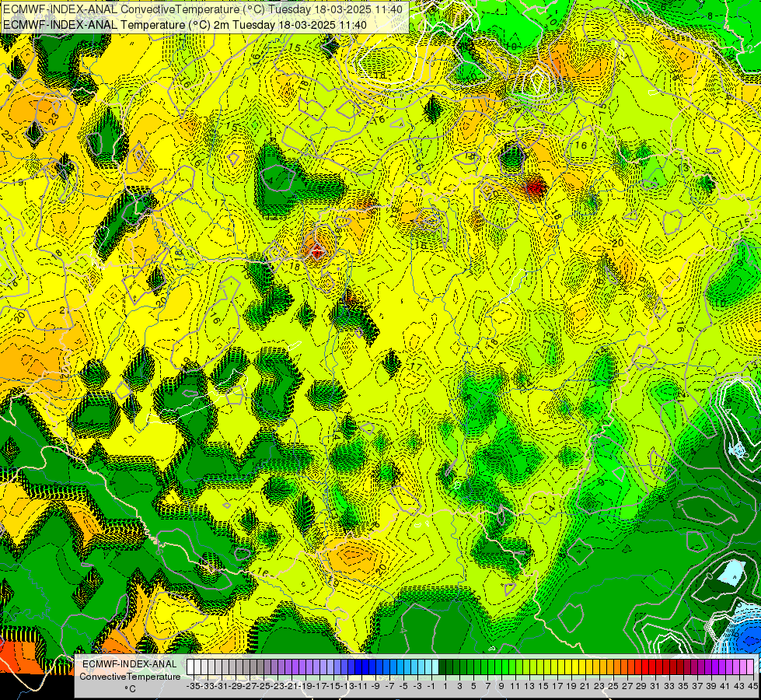The image size is (761, 700).
Task: Select the ConvectiveTemperature title line at top
Action: click(x=204, y=9)
